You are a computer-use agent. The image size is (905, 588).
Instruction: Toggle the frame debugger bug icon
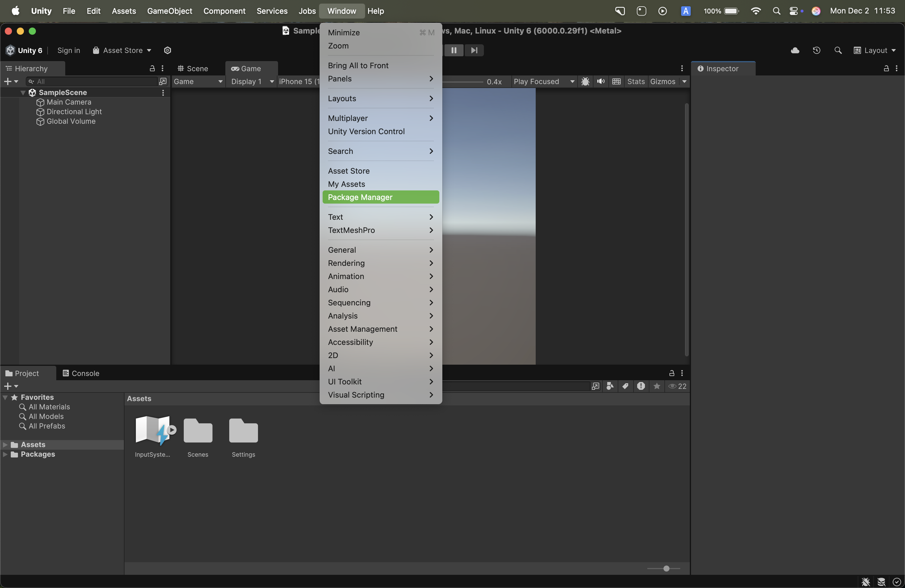coord(585,81)
